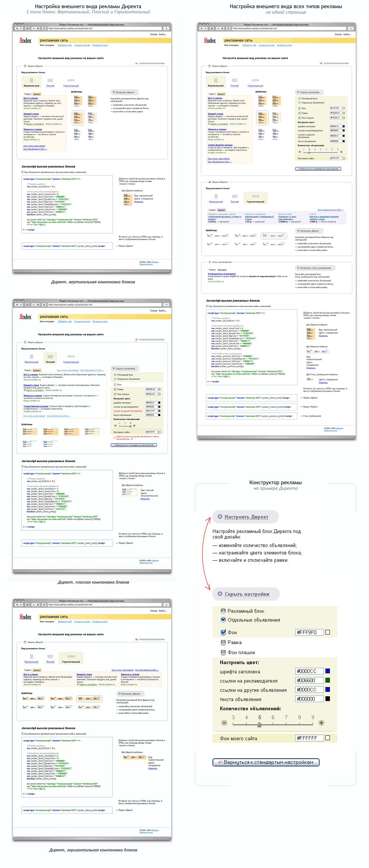Open 'Условия участия' in the all-ad-types window

[266, 45]
